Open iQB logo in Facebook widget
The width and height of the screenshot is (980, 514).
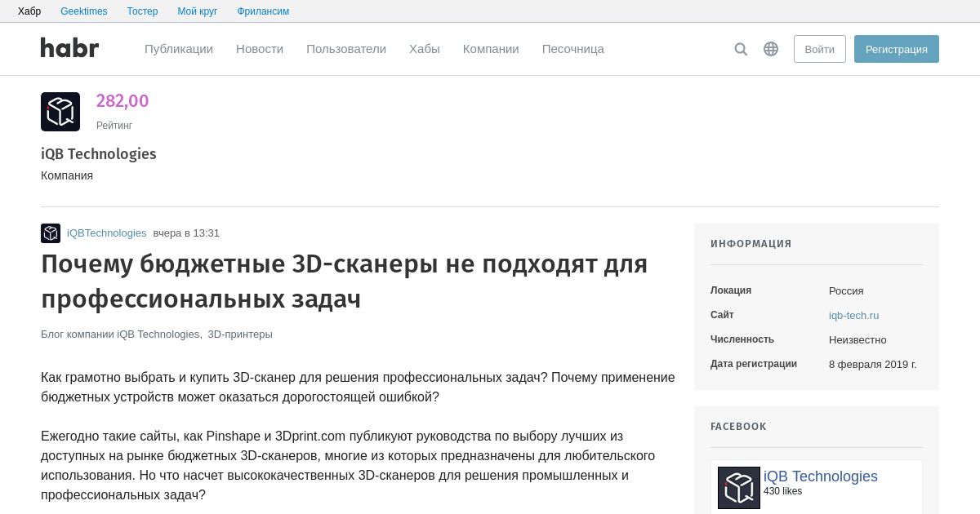(x=739, y=488)
